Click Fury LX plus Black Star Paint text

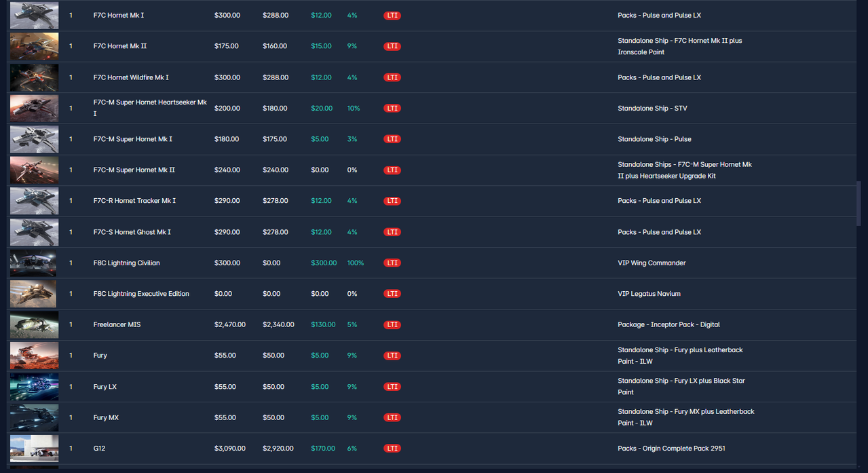point(681,387)
